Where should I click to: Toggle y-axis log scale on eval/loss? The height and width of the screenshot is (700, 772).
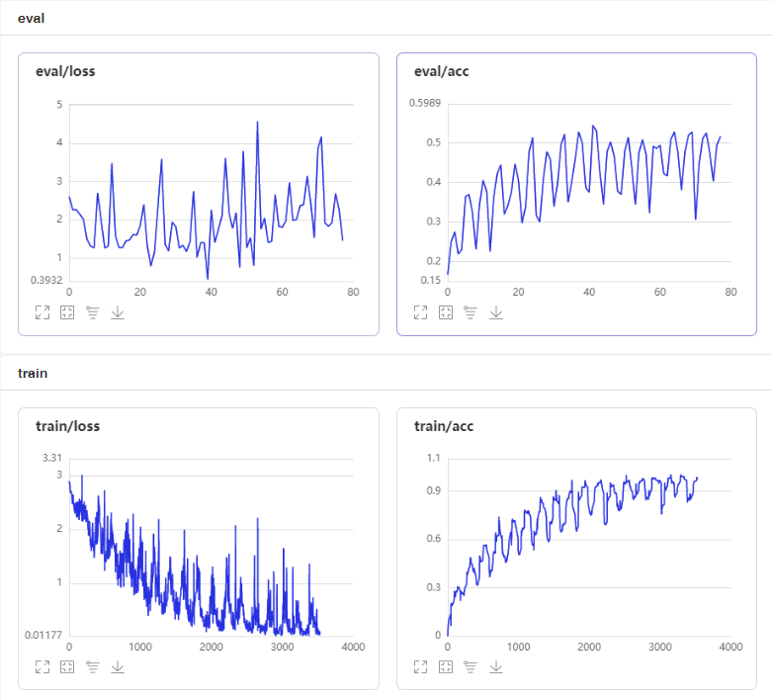pyautogui.click(x=93, y=312)
